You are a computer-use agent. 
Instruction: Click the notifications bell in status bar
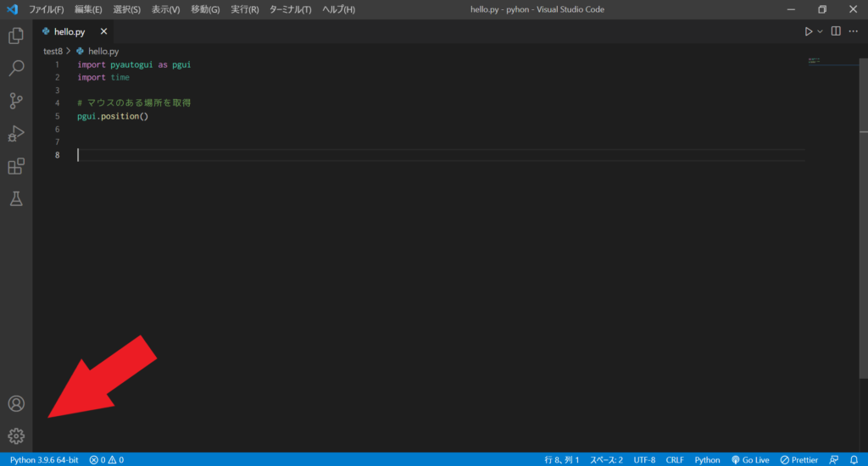coord(854,459)
